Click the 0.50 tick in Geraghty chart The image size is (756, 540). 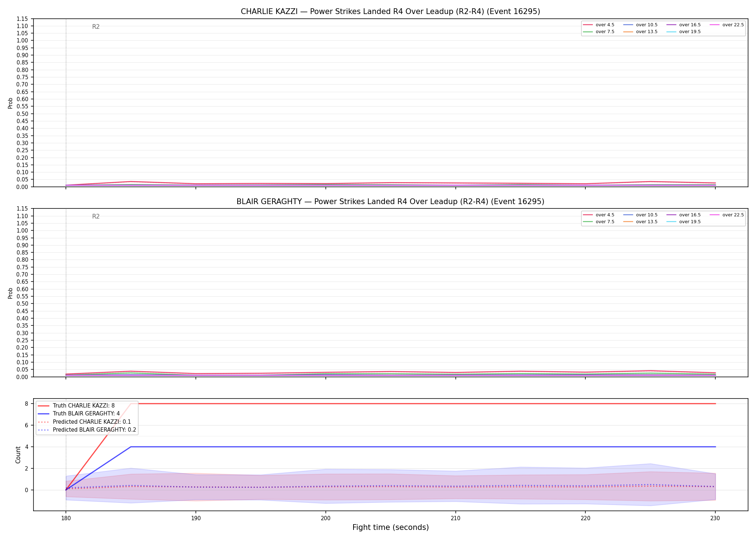tap(22, 304)
